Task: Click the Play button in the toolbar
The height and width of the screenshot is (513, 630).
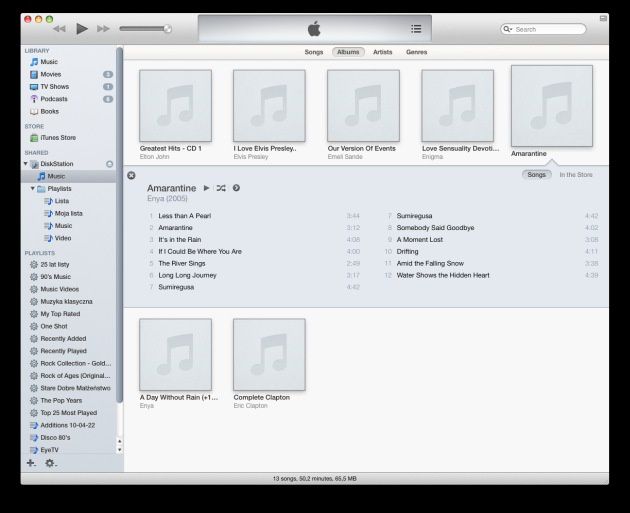Action: pos(82,29)
